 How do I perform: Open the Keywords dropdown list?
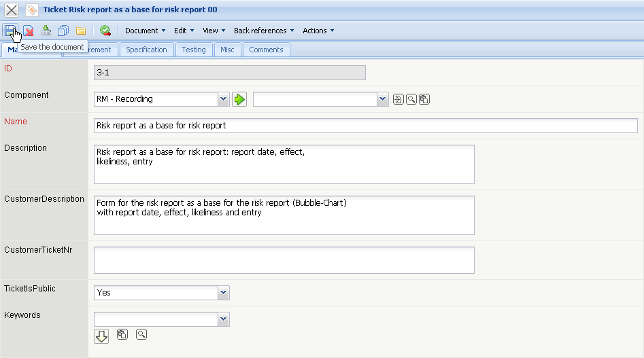point(223,319)
